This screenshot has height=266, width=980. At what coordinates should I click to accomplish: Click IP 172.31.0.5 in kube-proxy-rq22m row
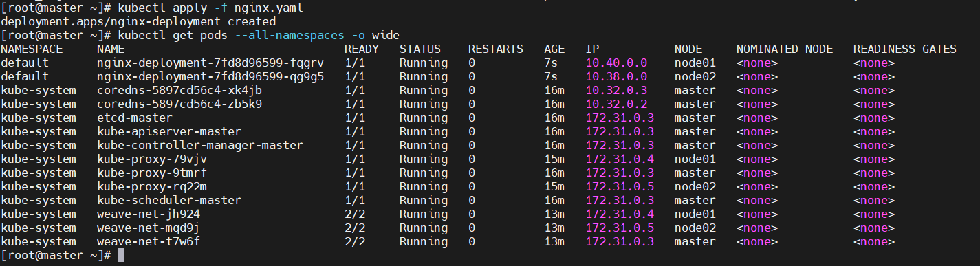pyautogui.click(x=620, y=186)
